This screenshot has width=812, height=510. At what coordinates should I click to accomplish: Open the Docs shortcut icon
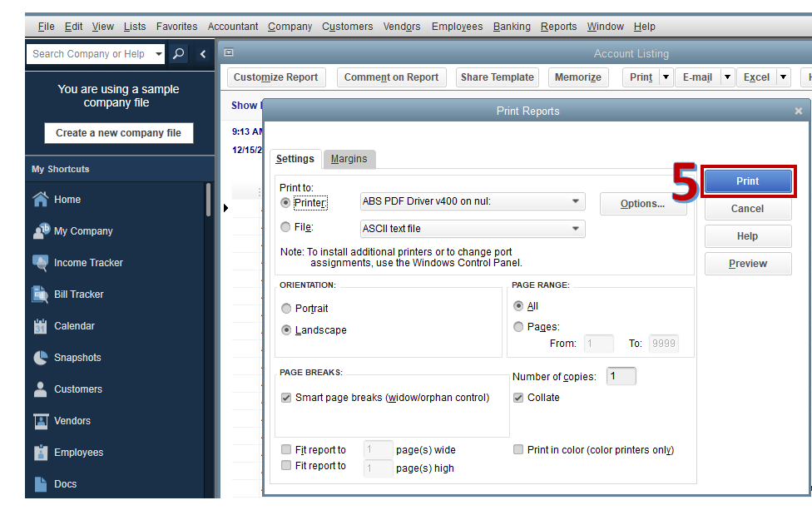pos(41,483)
